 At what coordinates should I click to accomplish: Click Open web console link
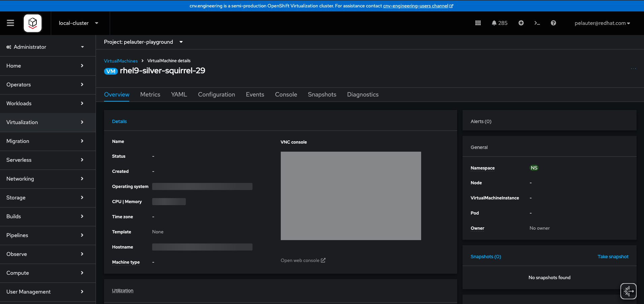tap(303, 260)
